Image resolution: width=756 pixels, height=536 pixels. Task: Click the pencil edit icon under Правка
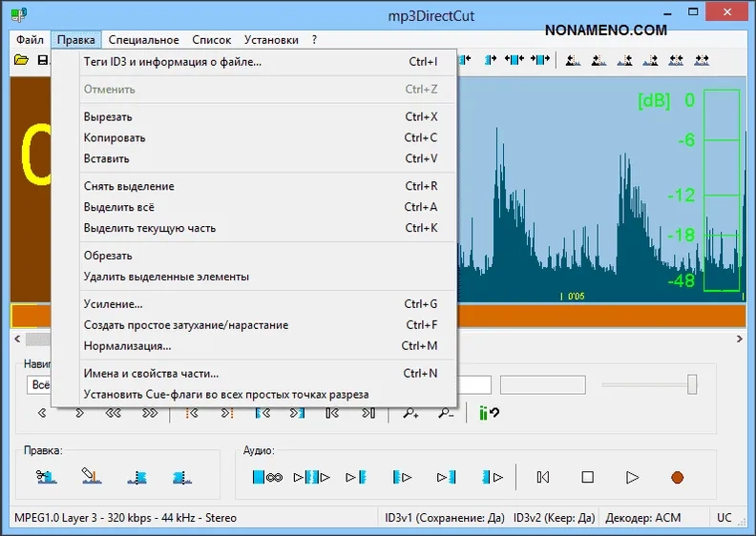[91, 476]
